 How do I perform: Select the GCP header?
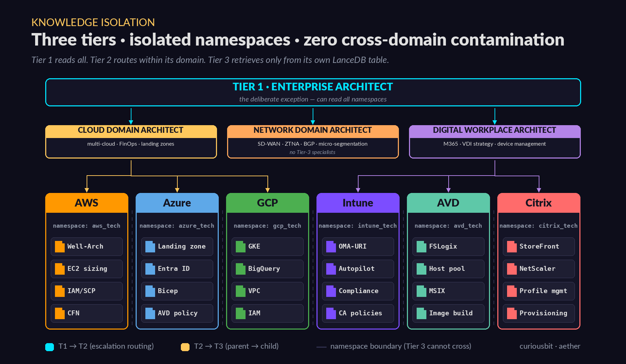coord(267,203)
